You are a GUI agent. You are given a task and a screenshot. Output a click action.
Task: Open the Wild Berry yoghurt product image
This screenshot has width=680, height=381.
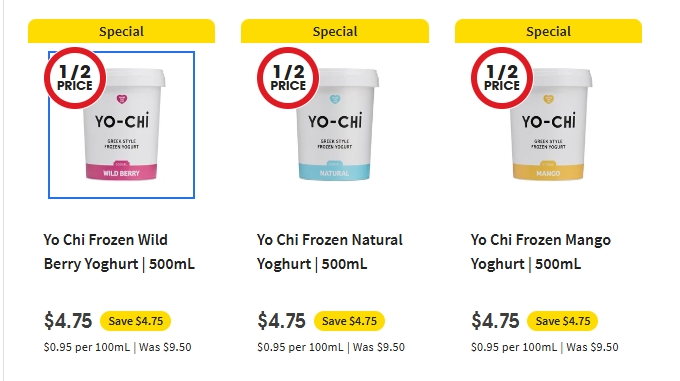point(121,125)
